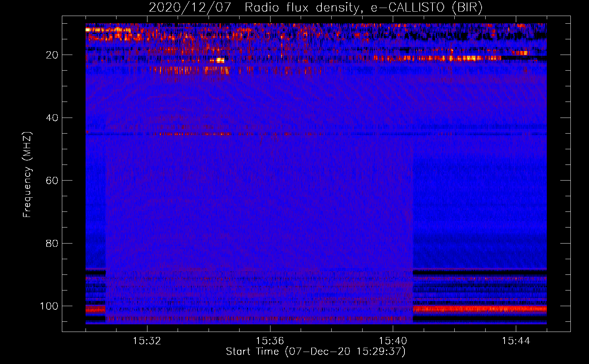The height and width of the screenshot is (364, 589).
Task: Click the 15:36 time tick label
Action: click(x=270, y=341)
